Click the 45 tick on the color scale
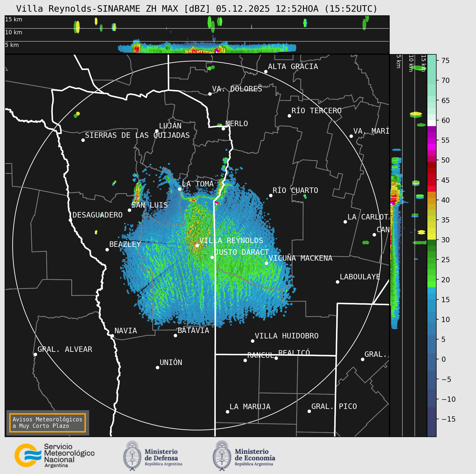 click(x=445, y=180)
